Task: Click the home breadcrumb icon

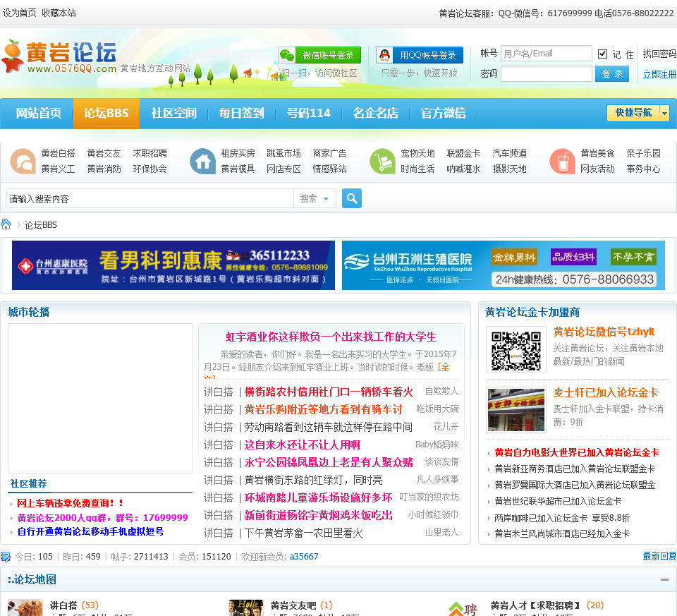Action: (6, 224)
